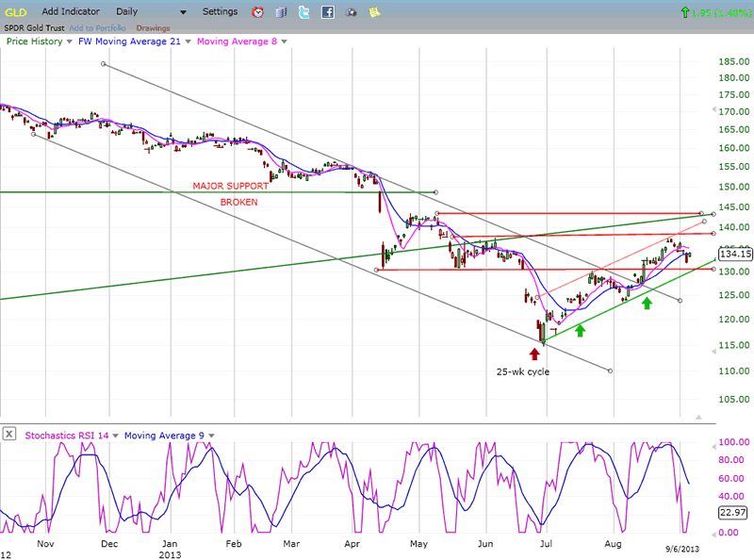This screenshot has width=754, height=560.
Task: Close the Stochastics RSI panel
Action: coord(9,435)
